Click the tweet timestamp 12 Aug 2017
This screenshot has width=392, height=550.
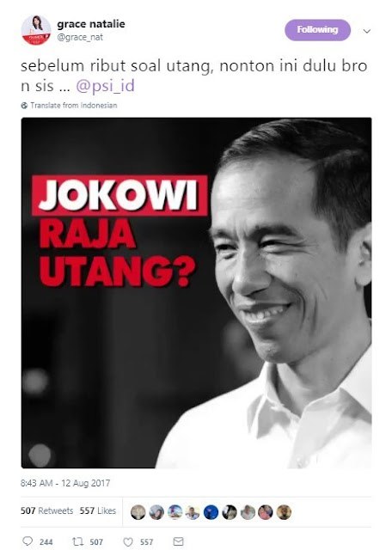[65, 483]
